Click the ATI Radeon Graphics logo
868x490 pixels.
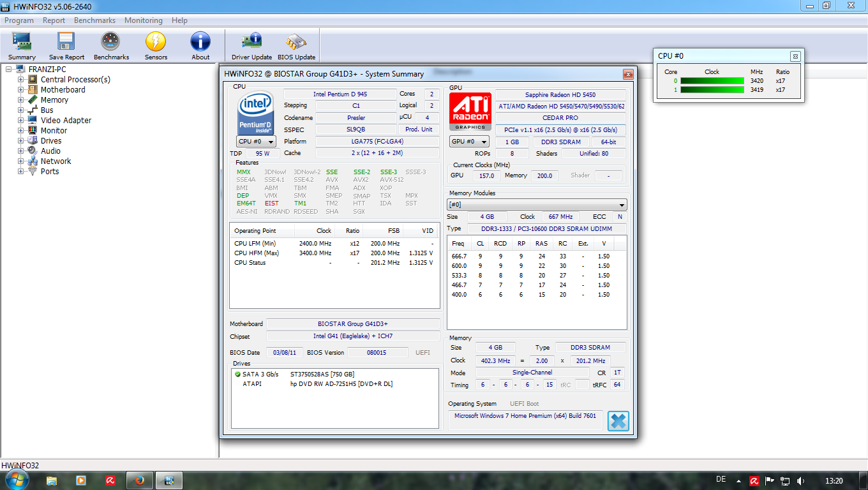(470, 111)
